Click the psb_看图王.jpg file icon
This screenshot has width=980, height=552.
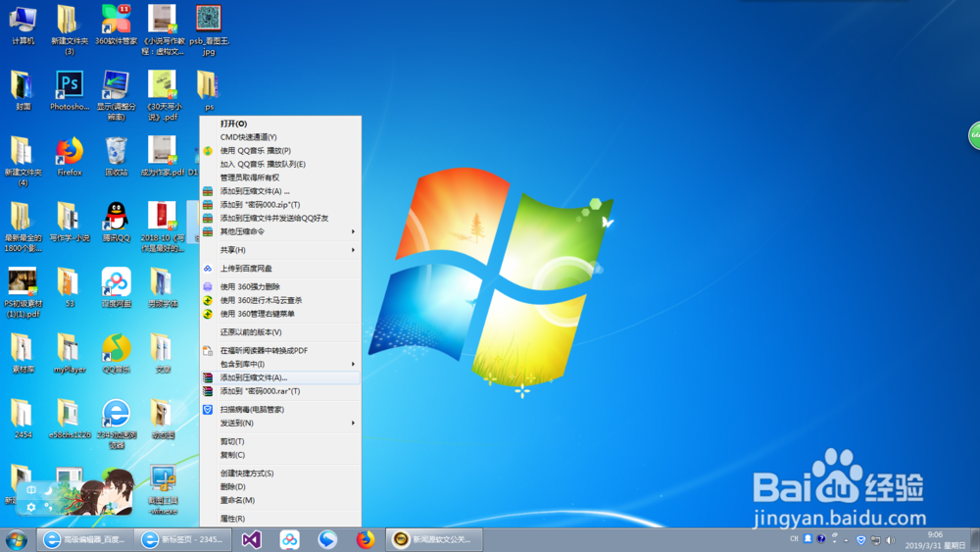click(x=209, y=28)
